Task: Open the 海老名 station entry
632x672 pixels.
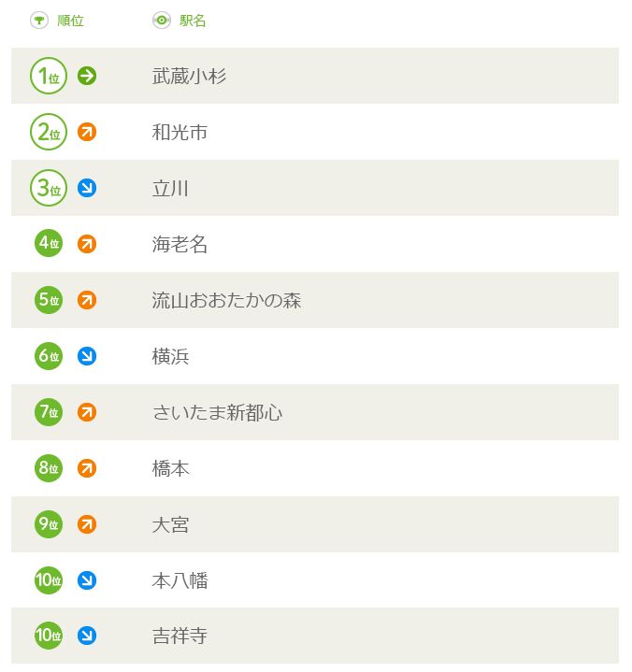Action: [180, 244]
